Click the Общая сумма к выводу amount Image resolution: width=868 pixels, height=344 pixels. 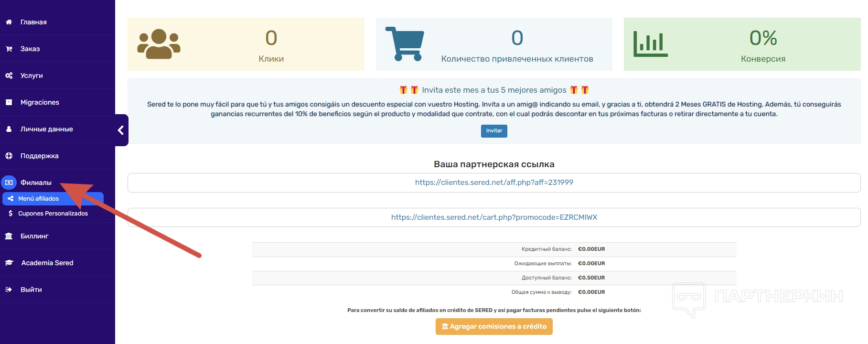pos(591,292)
